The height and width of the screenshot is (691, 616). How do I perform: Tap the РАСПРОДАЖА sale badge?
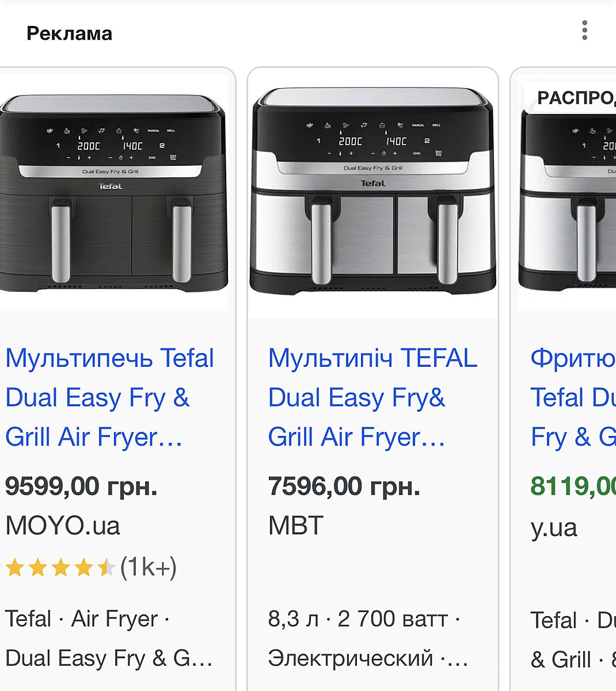576,98
